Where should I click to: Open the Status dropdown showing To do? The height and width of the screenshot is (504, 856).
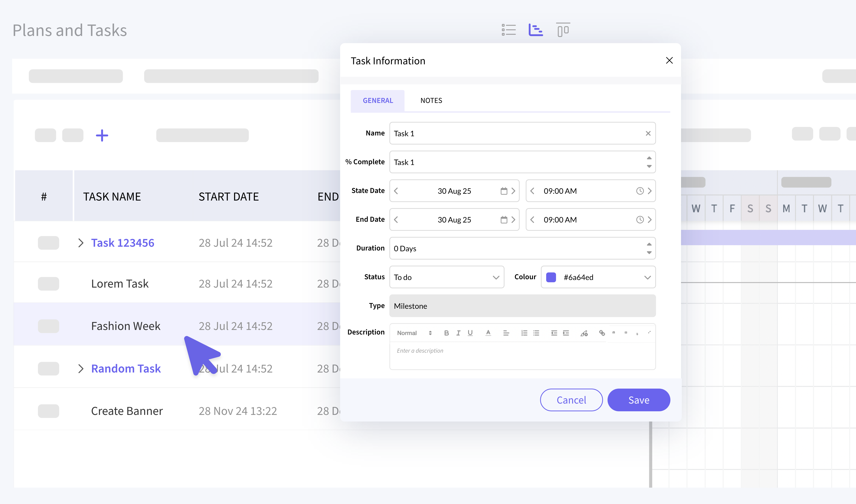coord(446,277)
